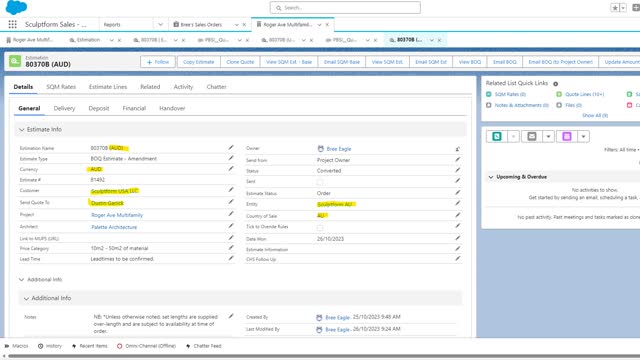
Task: Open Roger Ave Multifamily project link
Action: click(x=117, y=215)
